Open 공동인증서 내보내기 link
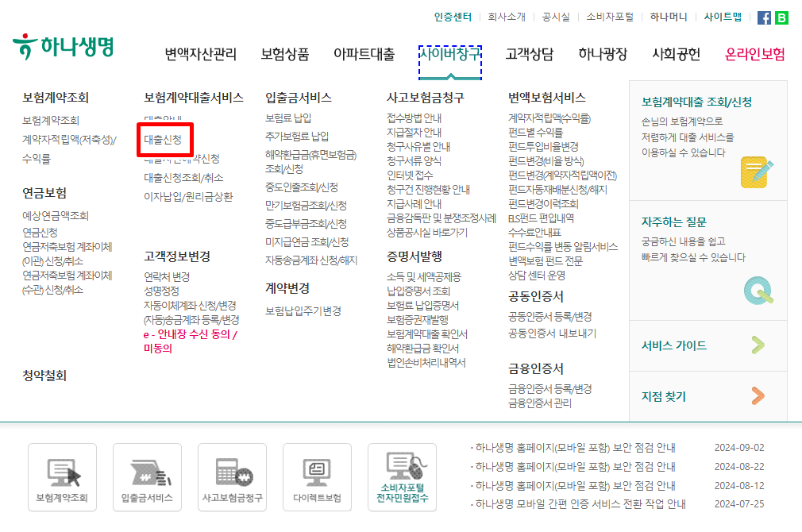Viewport: 802px width, 532px height. point(552,333)
